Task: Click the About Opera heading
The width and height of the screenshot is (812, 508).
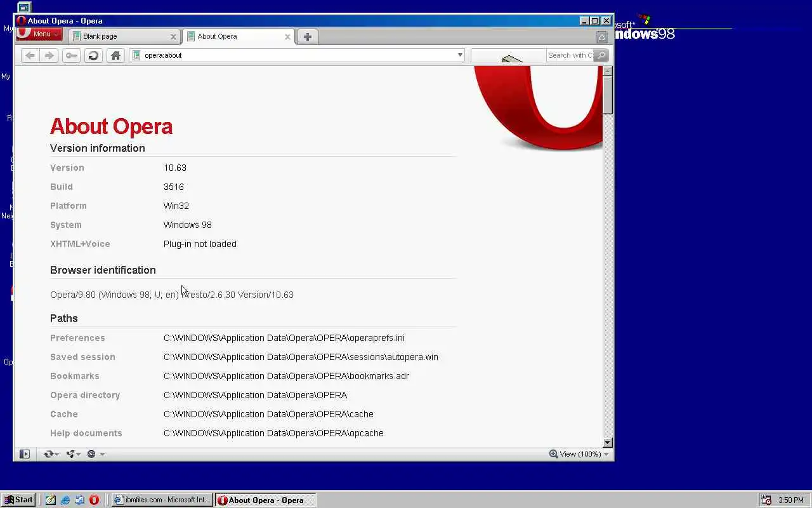Action: tap(111, 126)
